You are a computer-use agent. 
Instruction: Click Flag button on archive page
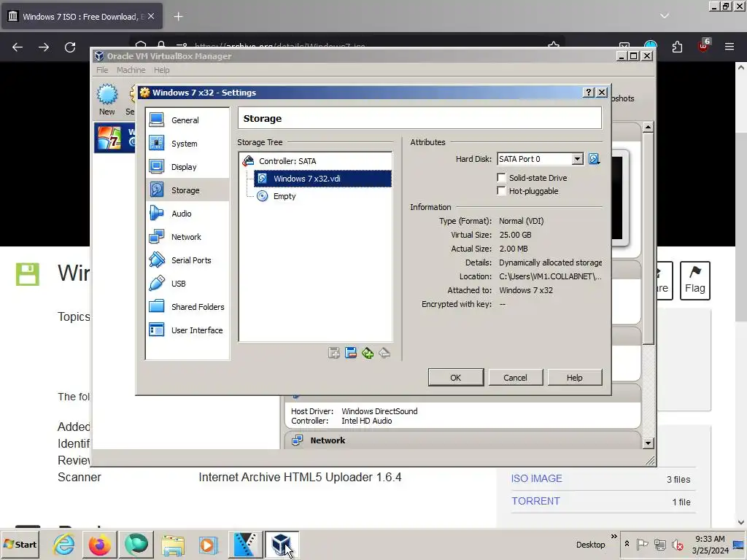tap(695, 281)
